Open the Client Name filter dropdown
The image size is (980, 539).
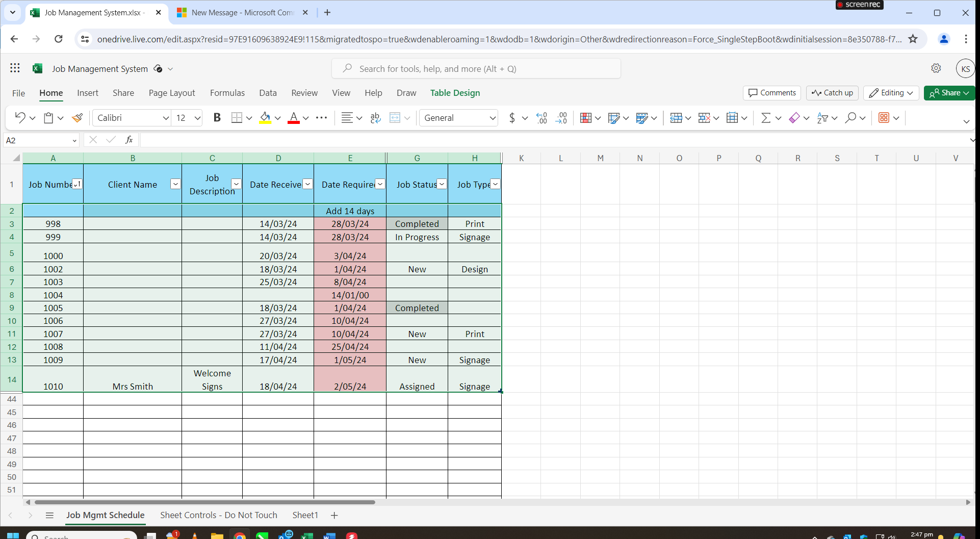[175, 184]
